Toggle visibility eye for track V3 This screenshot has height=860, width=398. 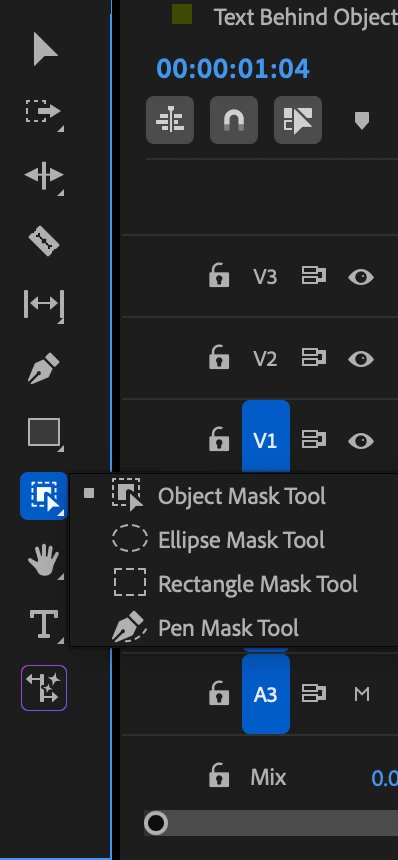(x=361, y=277)
